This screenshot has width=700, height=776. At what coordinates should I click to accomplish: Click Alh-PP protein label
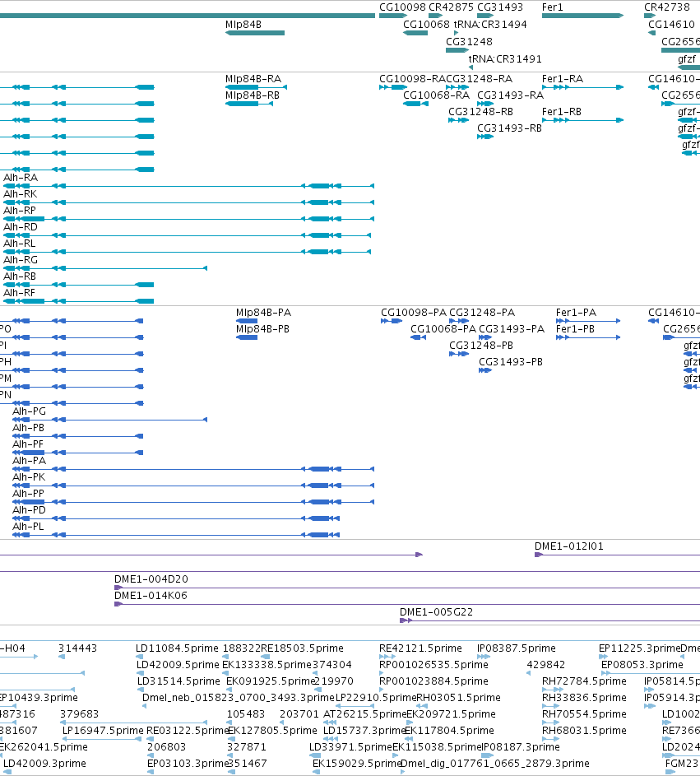(28, 494)
